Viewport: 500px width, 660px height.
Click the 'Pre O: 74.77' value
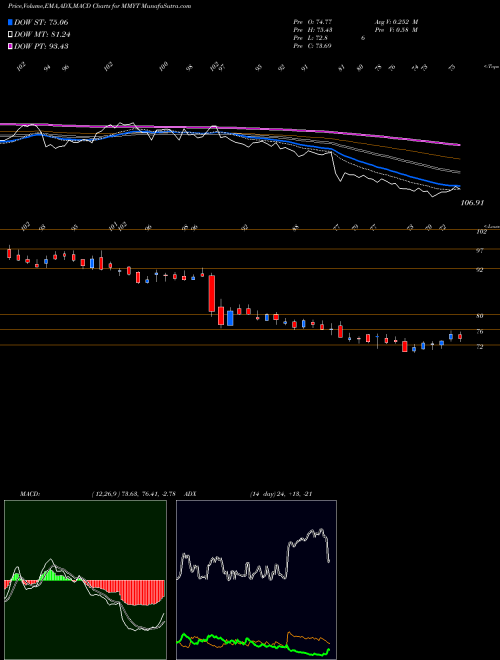[313, 22]
